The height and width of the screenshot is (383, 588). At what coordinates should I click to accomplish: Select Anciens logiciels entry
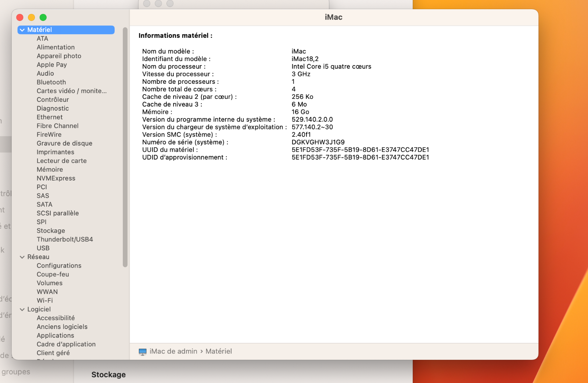click(62, 327)
